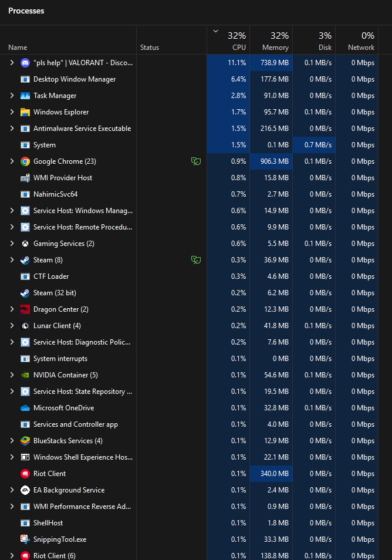Click the Discord icon in process list
This screenshot has height=560, width=392.
click(25, 63)
